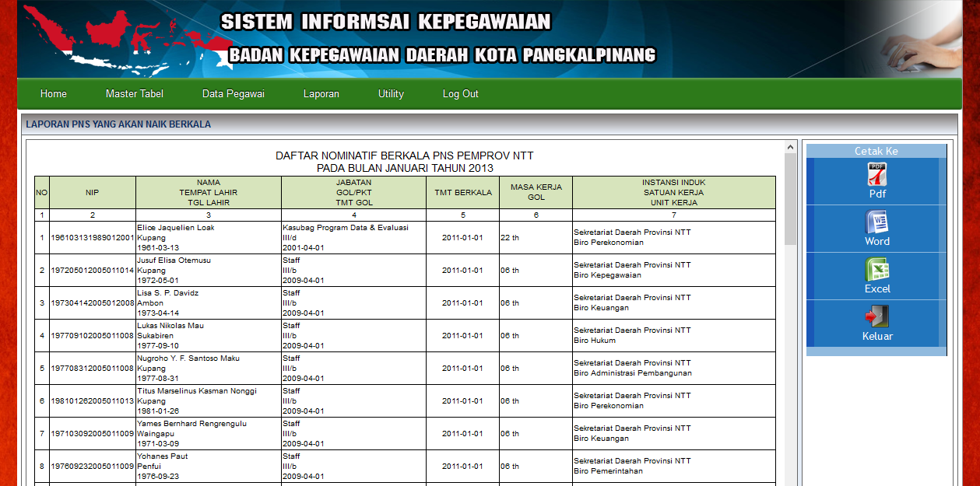Click Biro Pemerintahan unit cell

click(x=609, y=471)
